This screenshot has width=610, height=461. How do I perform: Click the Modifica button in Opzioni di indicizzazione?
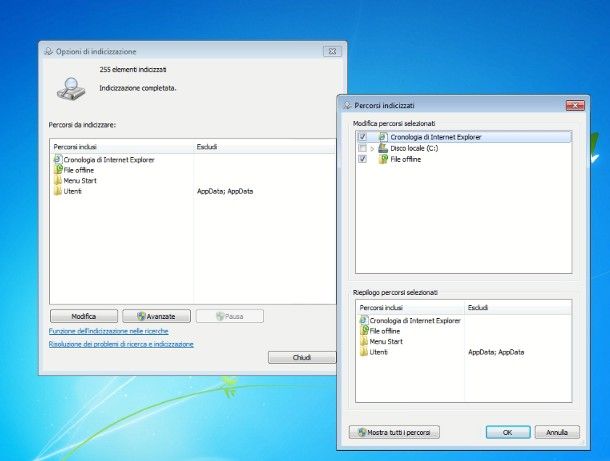pyautogui.click(x=84, y=316)
